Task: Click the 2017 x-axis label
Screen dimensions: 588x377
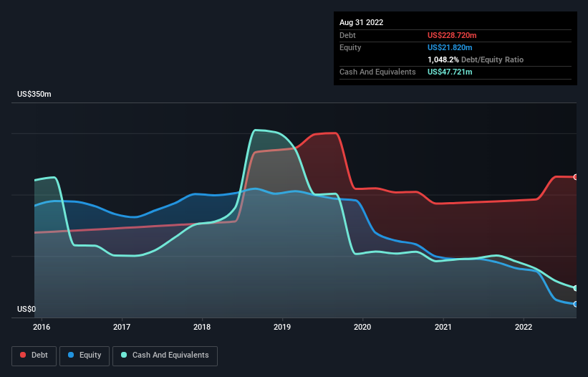Action: pos(122,327)
